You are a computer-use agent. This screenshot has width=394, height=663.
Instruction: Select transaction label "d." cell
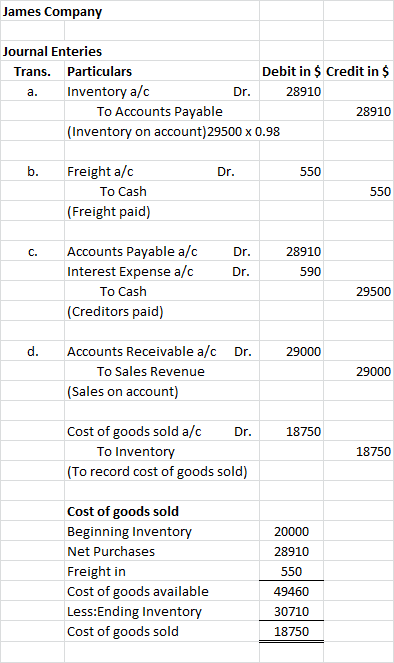tap(32, 351)
